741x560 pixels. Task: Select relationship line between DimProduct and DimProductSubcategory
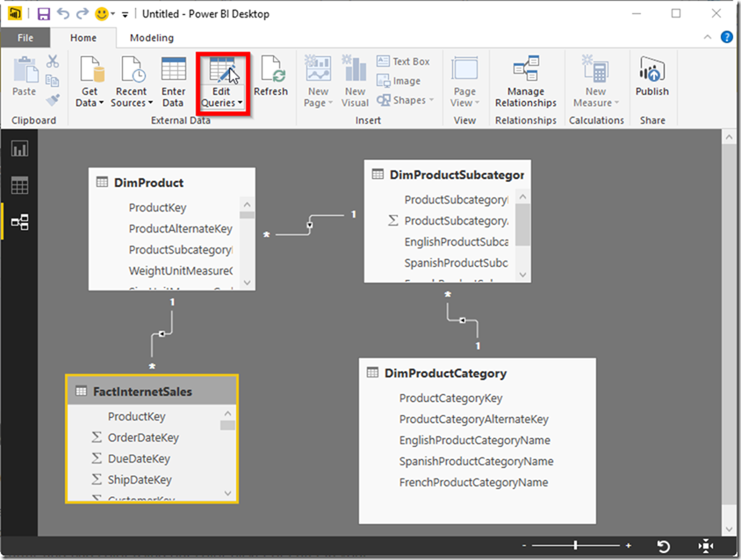pyautogui.click(x=310, y=225)
